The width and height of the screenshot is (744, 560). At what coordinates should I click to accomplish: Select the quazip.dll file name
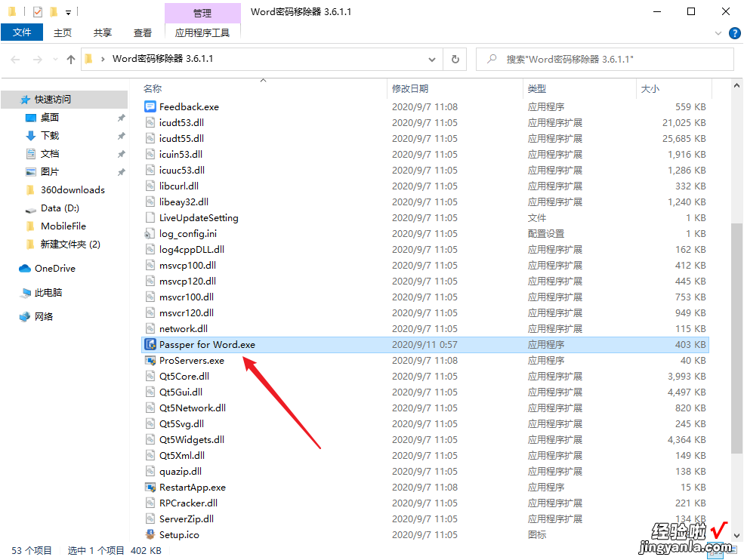coord(181,472)
